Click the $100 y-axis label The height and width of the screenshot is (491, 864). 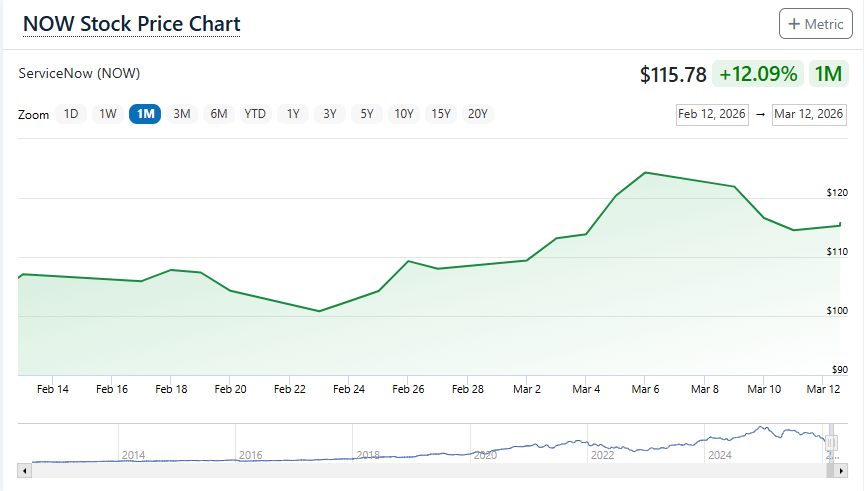(x=837, y=310)
